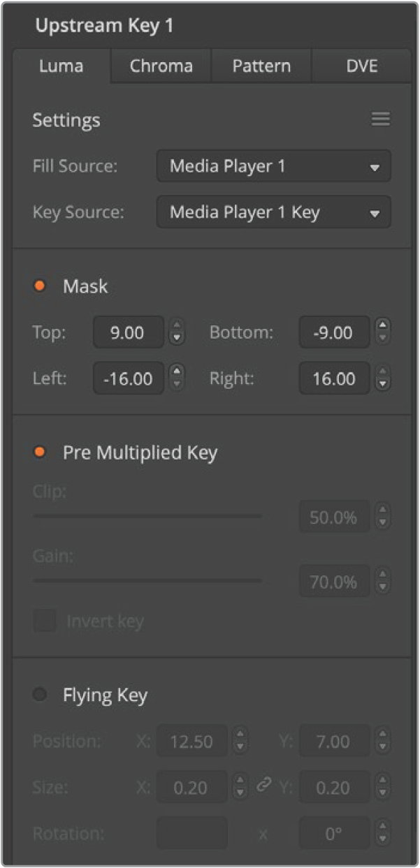The image size is (420, 868).
Task: Click the Gain slider track
Action: coord(147,580)
